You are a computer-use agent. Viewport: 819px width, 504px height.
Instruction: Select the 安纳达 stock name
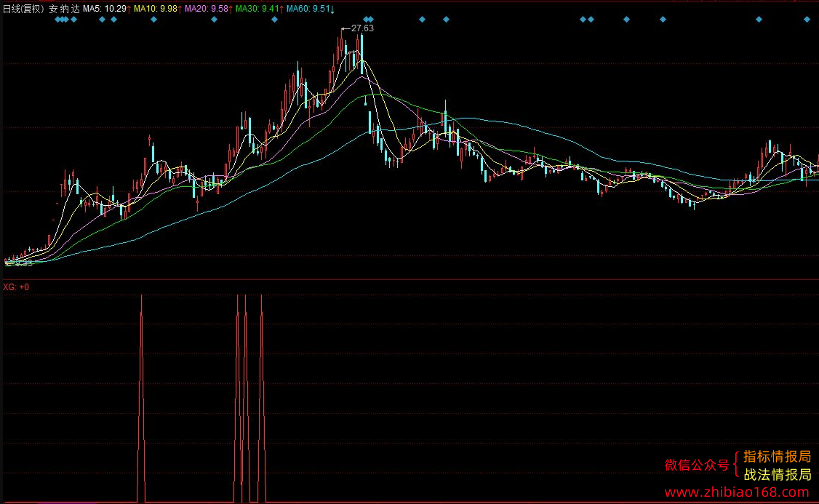(64, 9)
